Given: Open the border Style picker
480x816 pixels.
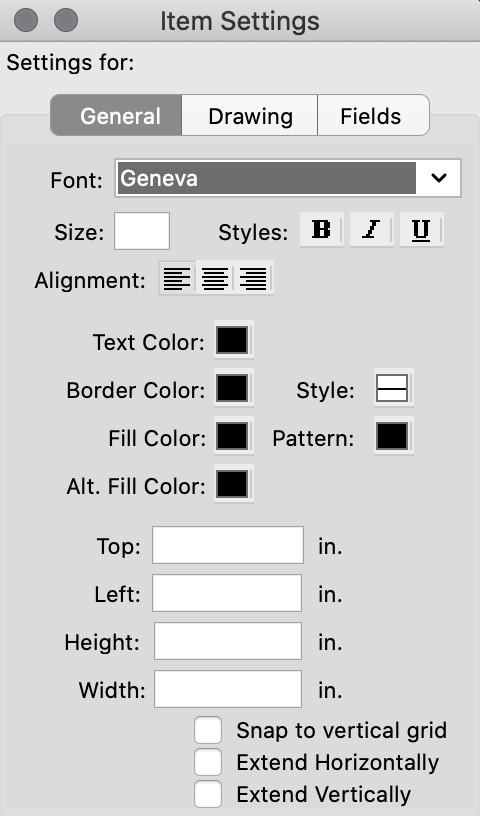Looking at the screenshot, I should pos(393,388).
